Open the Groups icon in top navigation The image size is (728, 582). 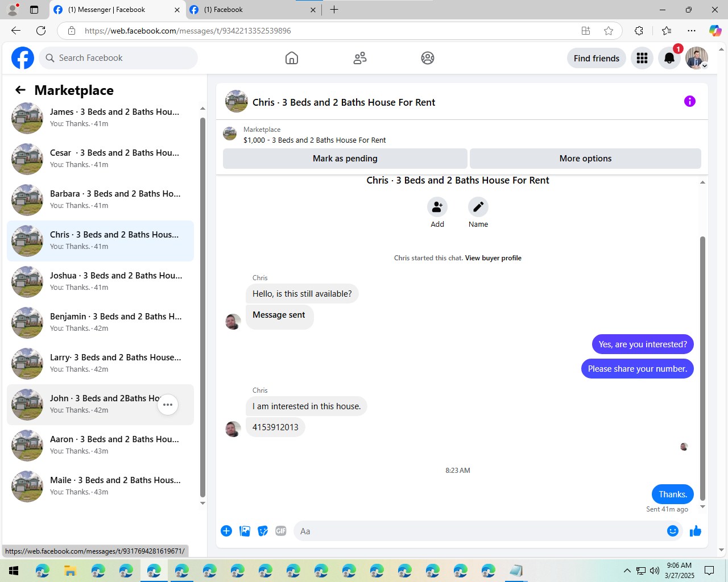[428, 58]
